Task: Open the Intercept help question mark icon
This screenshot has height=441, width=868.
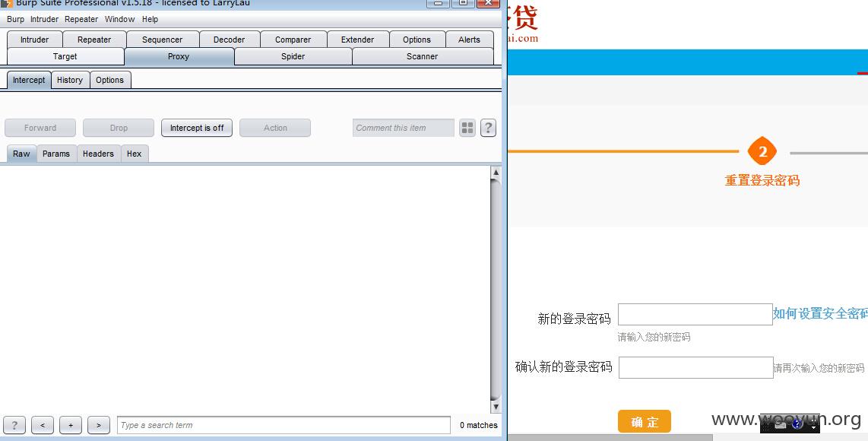Action: tap(488, 128)
